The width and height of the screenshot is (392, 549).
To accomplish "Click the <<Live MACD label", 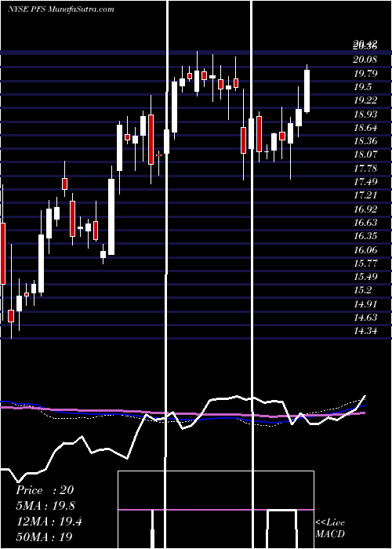I will [330, 528].
